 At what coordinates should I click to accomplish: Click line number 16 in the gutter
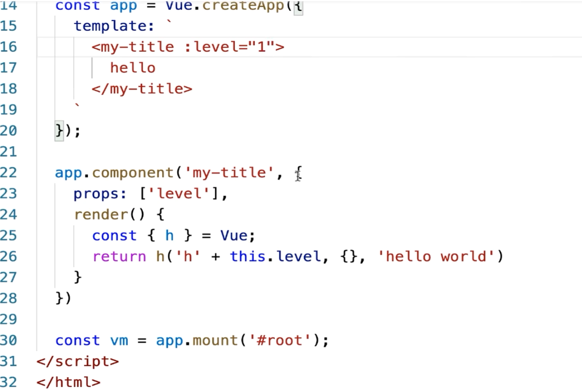(9, 47)
